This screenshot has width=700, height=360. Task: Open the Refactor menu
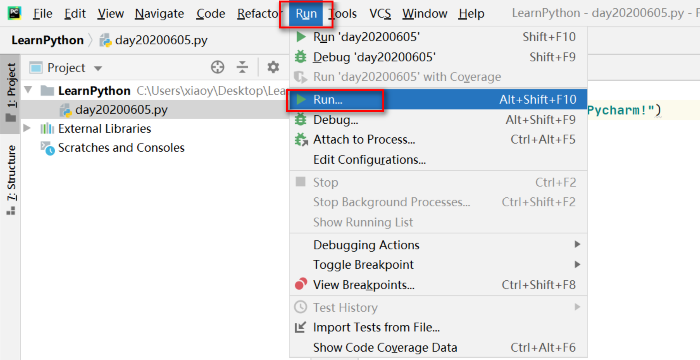click(x=258, y=14)
